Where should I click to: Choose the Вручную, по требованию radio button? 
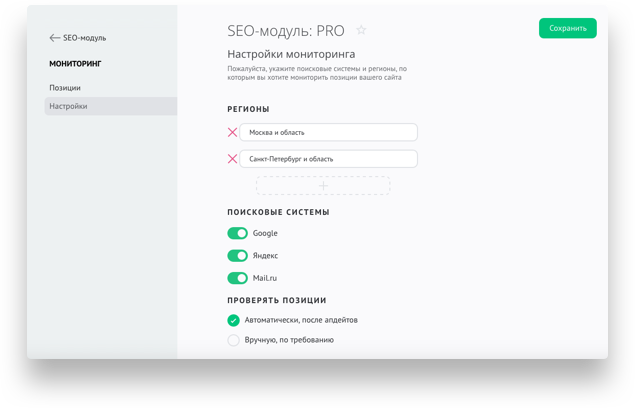click(233, 340)
